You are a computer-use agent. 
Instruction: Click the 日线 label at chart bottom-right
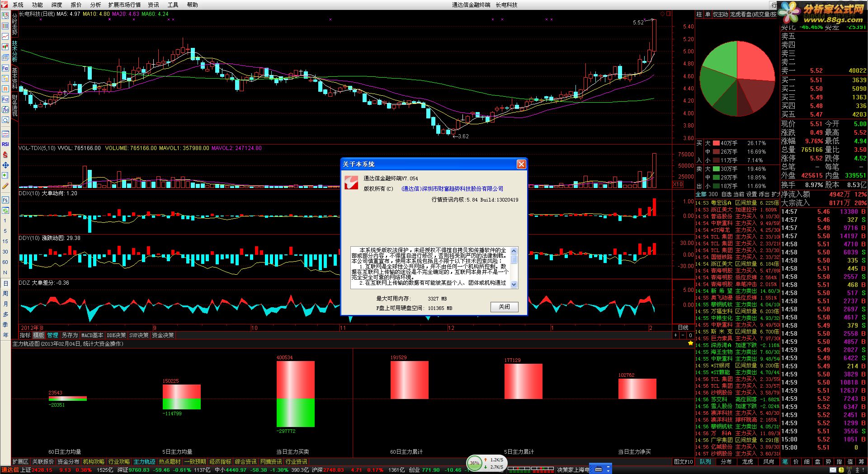(x=683, y=328)
